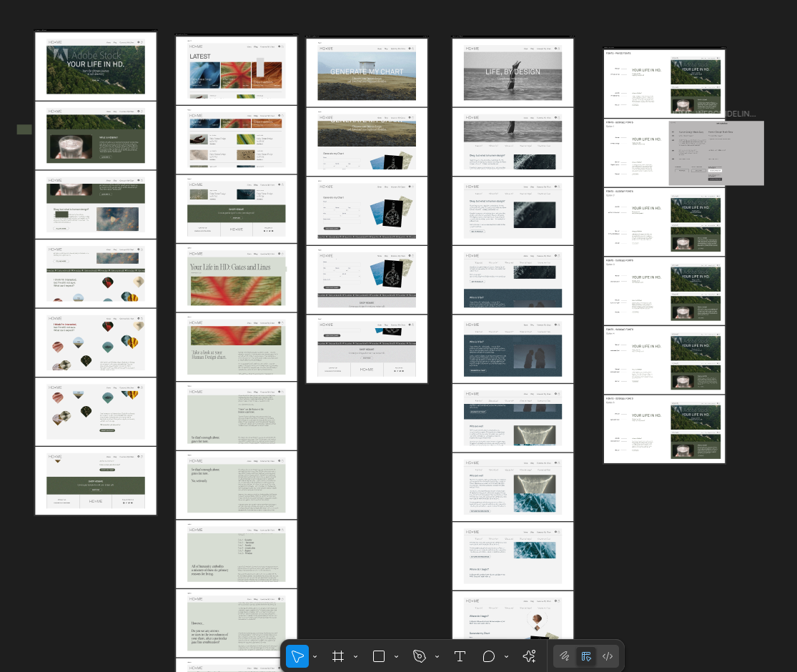Switch to Draw mode
The width and height of the screenshot is (797, 672).
point(565,656)
